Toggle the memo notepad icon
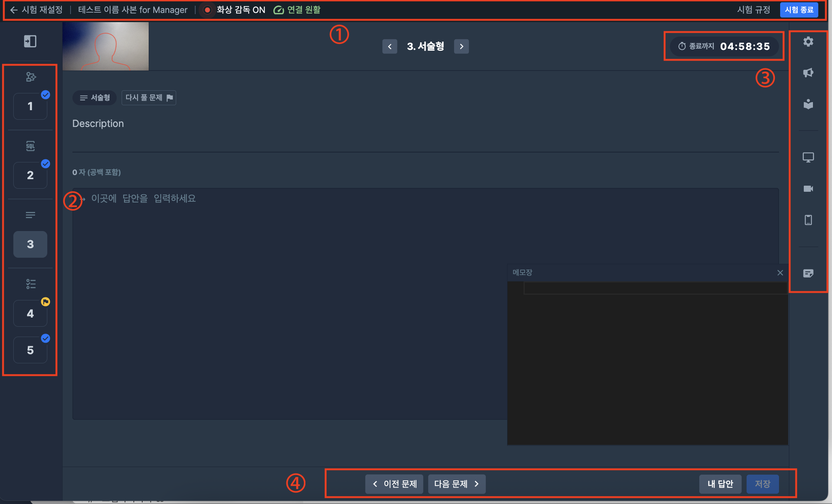This screenshot has width=832, height=504. [x=808, y=273]
